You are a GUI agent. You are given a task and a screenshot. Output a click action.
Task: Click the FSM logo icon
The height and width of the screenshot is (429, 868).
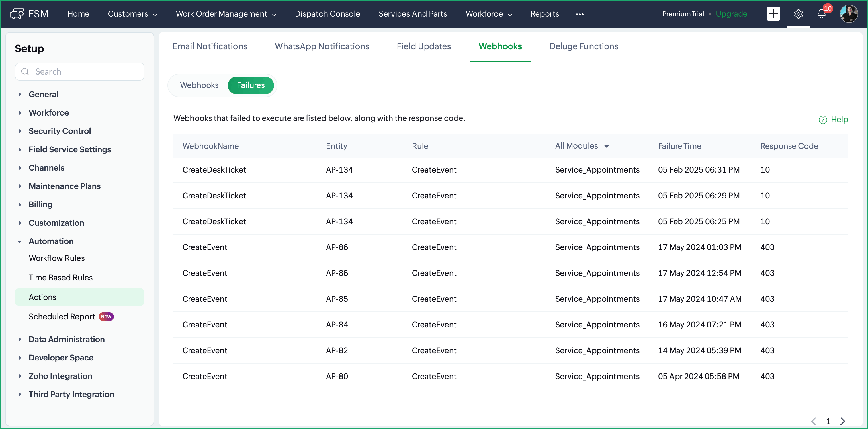click(x=17, y=14)
